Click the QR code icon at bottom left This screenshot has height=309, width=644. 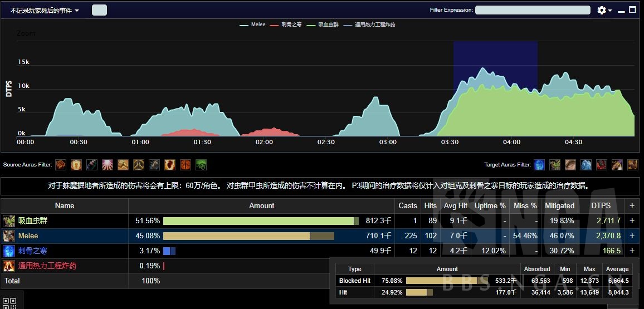9,303
